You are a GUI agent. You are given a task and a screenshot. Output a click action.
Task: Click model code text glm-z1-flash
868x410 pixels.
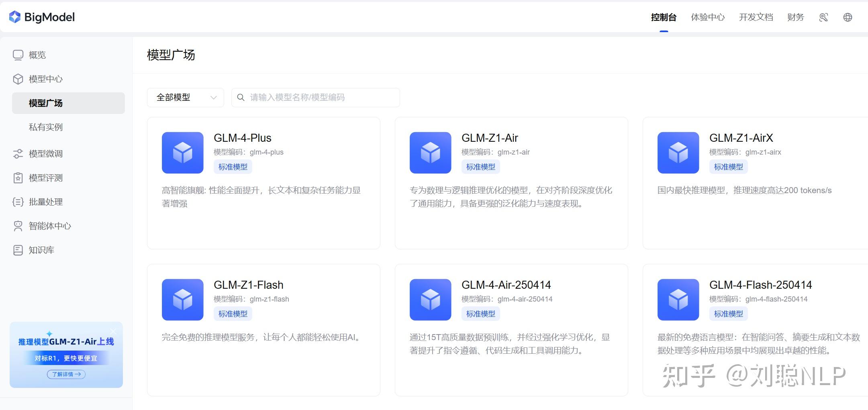[270, 299]
